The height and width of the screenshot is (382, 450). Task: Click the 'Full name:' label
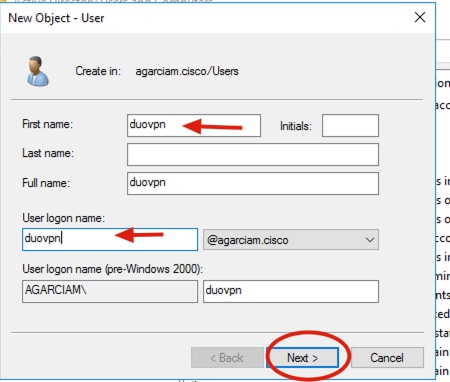click(46, 183)
